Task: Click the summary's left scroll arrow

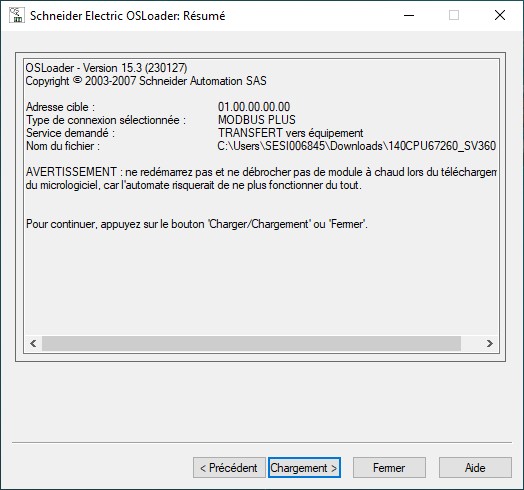Action: coord(33,343)
